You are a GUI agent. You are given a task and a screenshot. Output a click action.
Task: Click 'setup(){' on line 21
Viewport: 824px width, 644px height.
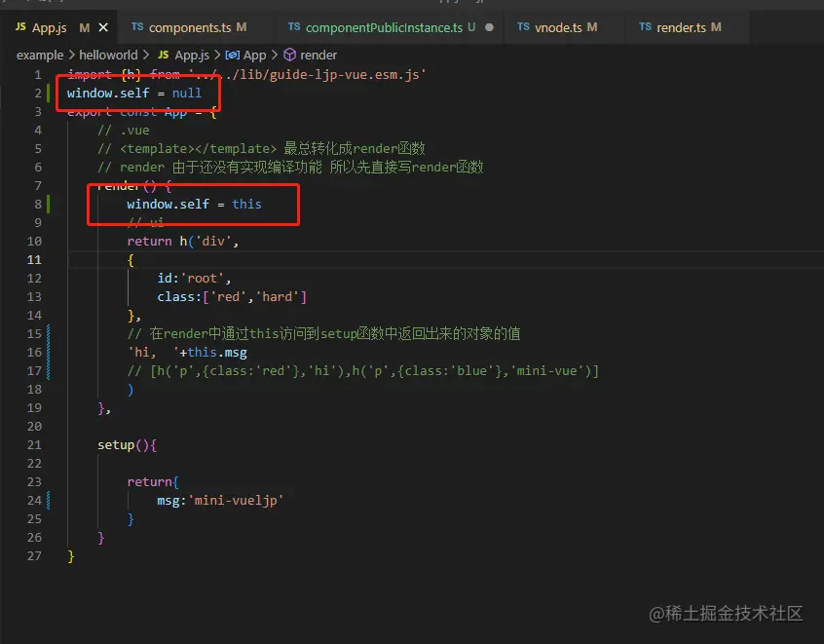pyautogui.click(x=127, y=444)
